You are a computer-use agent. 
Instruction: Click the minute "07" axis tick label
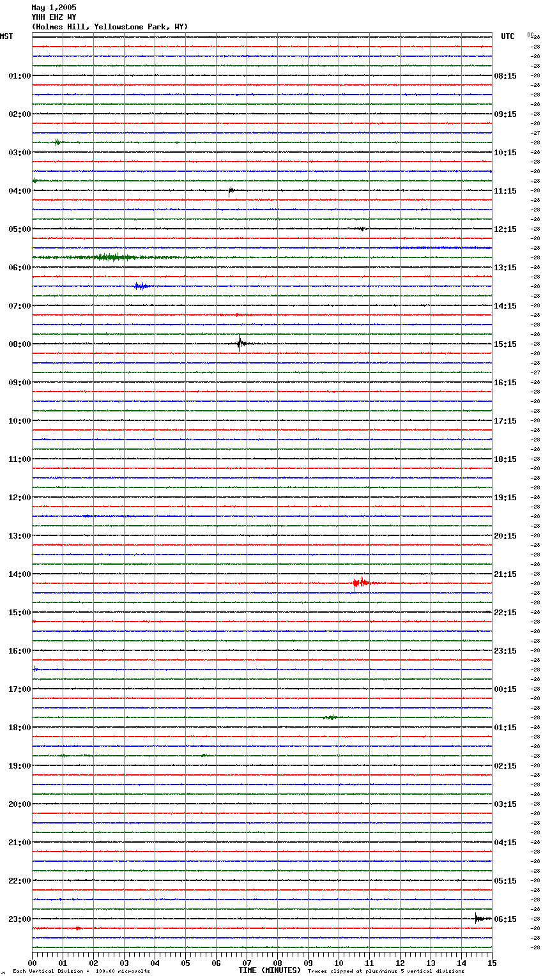(247, 963)
